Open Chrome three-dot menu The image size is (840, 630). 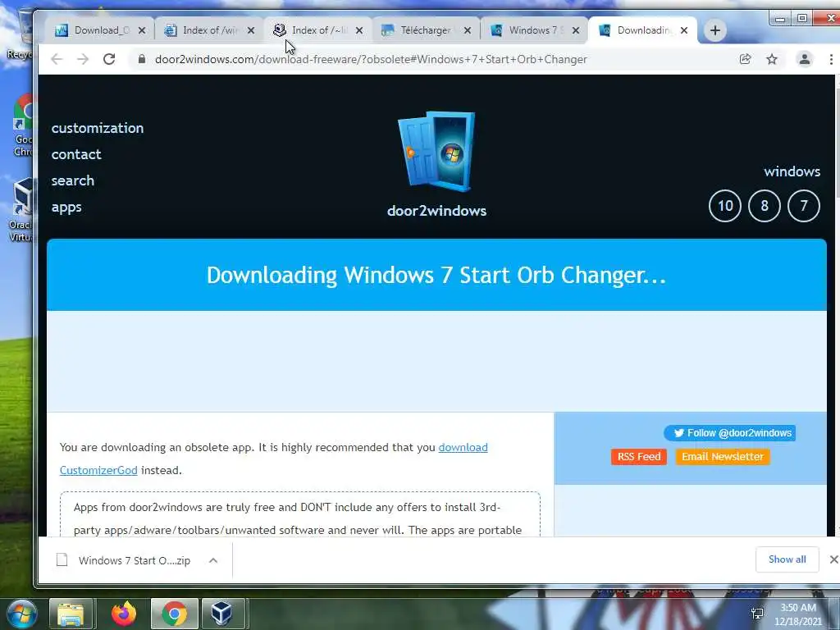click(x=831, y=59)
